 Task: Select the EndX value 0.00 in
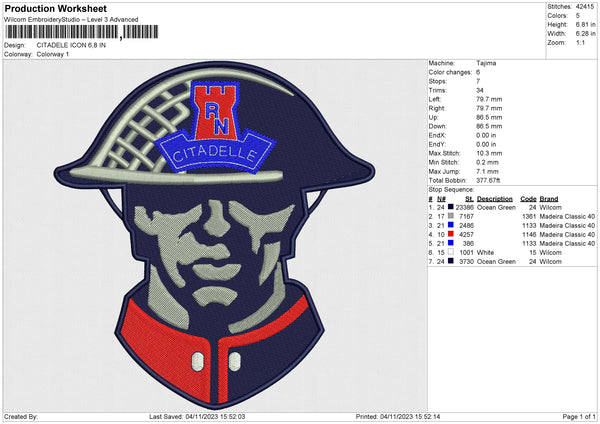(486, 135)
